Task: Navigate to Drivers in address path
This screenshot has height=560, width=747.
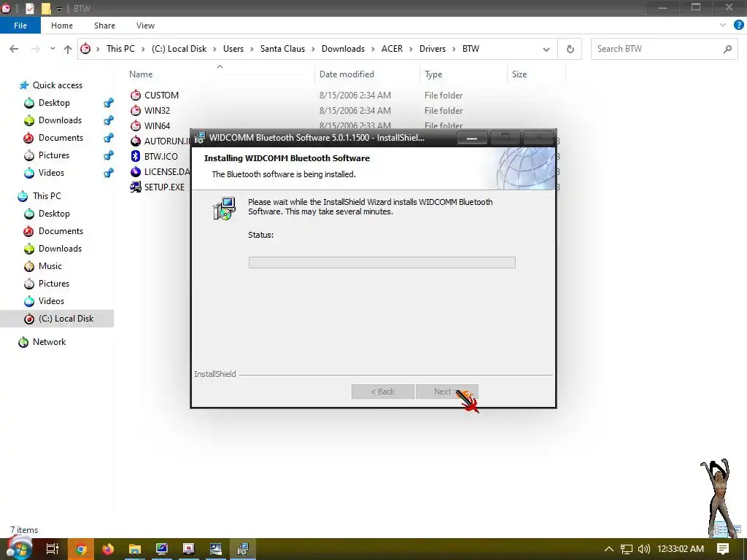Action: tap(433, 49)
